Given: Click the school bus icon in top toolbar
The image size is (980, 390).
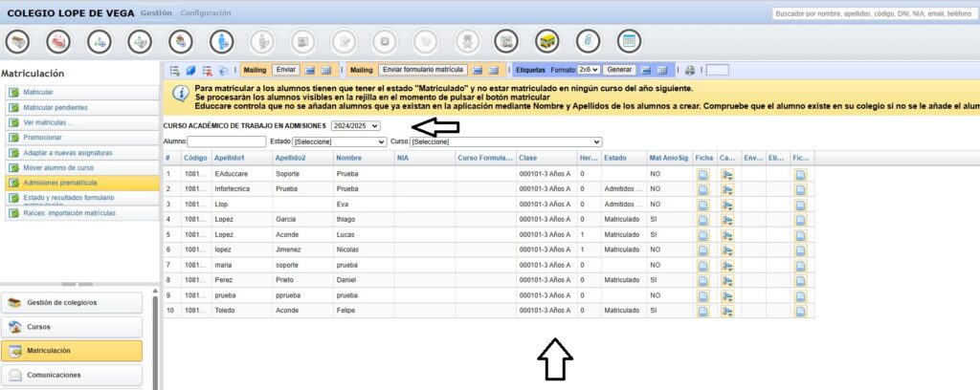Looking at the screenshot, I should 547,41.
